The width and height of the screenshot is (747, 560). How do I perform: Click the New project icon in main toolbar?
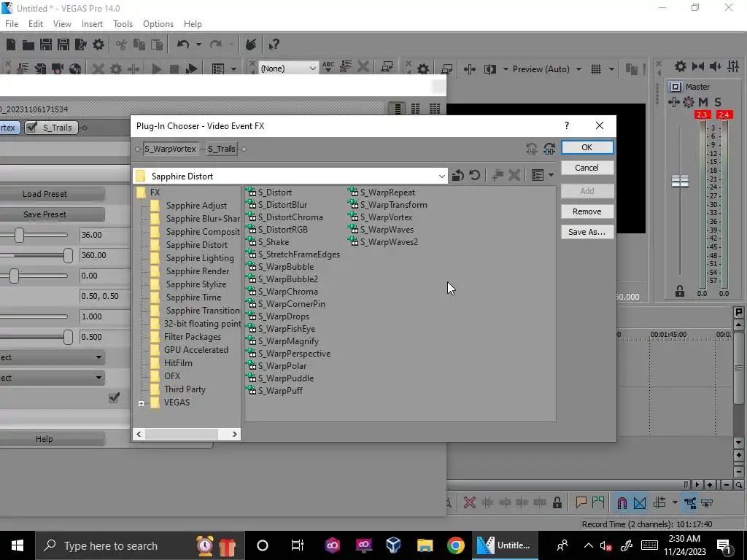(x=10, y=44)
